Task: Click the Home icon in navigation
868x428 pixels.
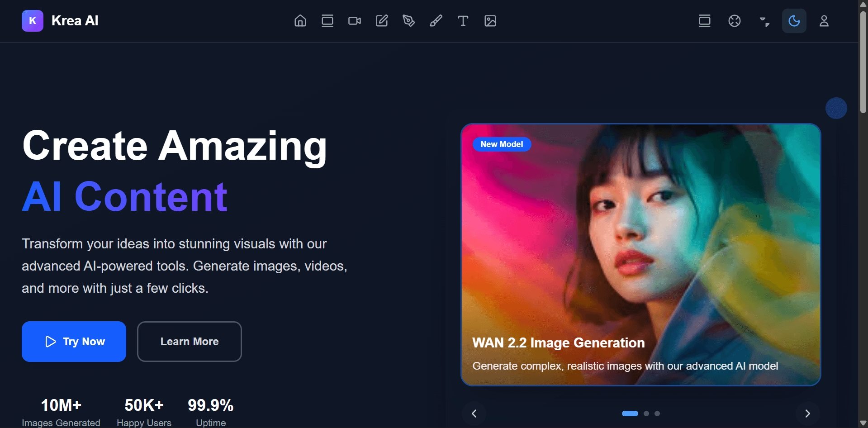Action: click(x=300, y=21)
